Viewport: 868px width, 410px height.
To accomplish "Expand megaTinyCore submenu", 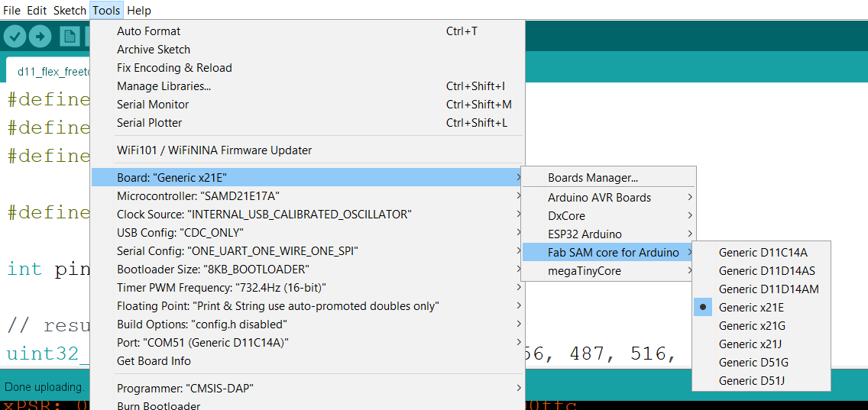I will click(609, 271).
